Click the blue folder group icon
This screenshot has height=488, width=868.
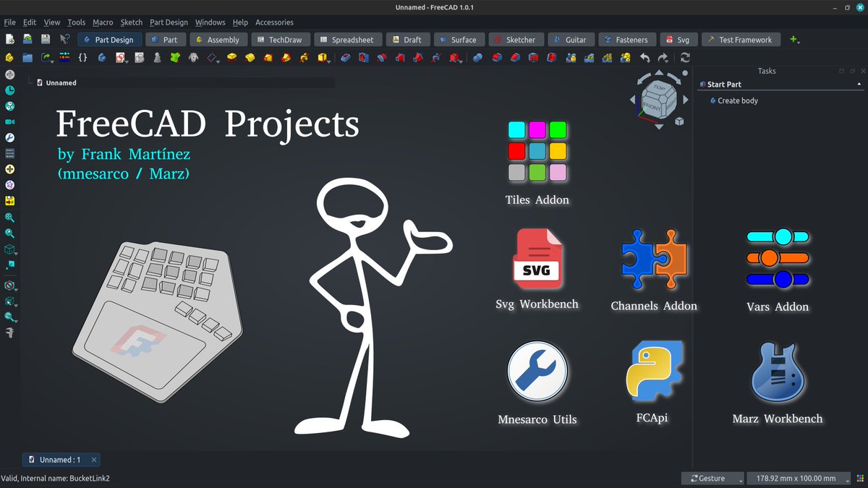point(27,58)
